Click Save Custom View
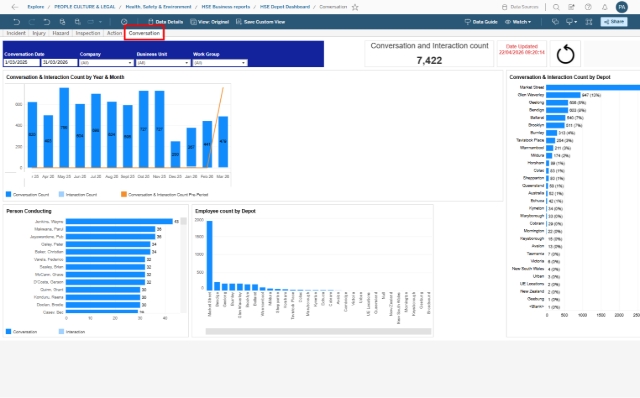 pos(260,22)
